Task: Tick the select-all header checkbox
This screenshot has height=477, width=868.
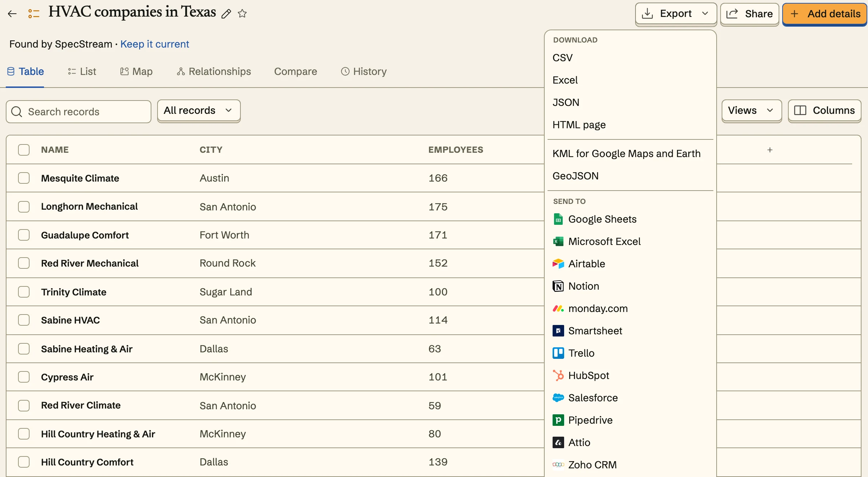Action: tap(24, 150)
